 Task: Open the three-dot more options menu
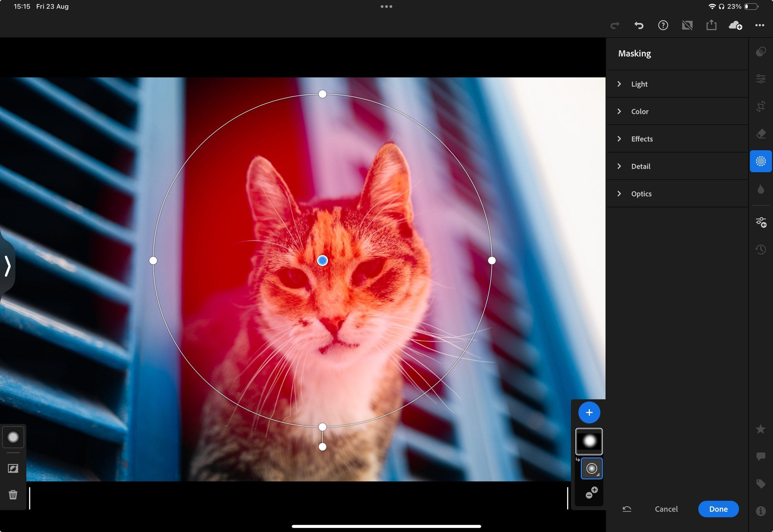(760, 25)
